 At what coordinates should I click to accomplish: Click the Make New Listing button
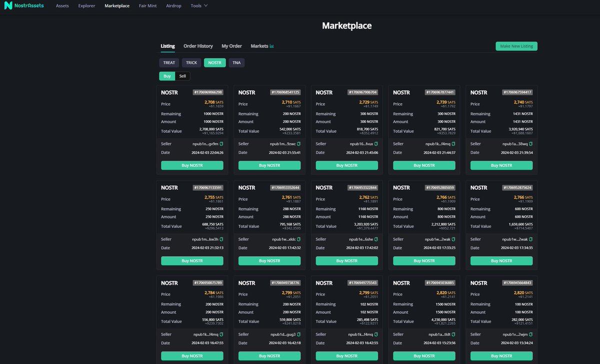516,46
